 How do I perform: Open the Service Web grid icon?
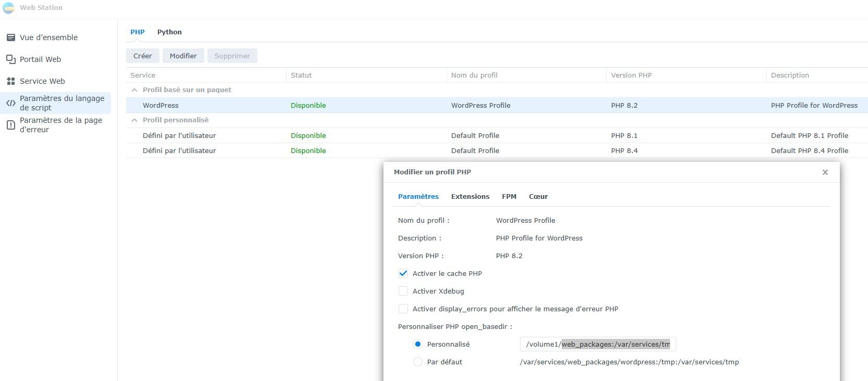(11, 81)
